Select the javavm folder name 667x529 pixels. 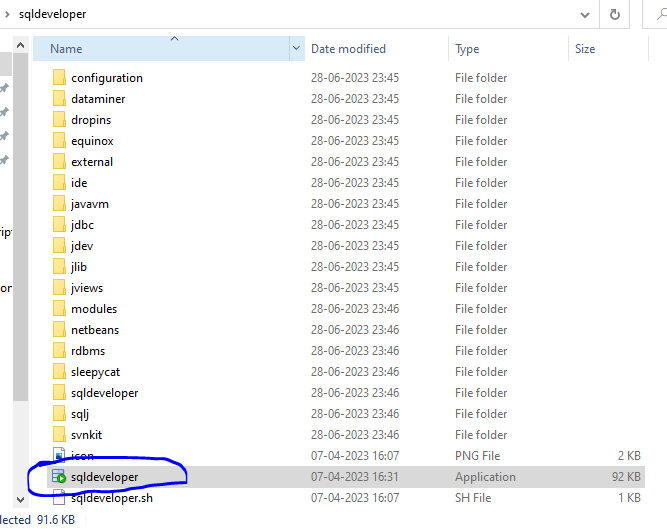pos(90,204)
